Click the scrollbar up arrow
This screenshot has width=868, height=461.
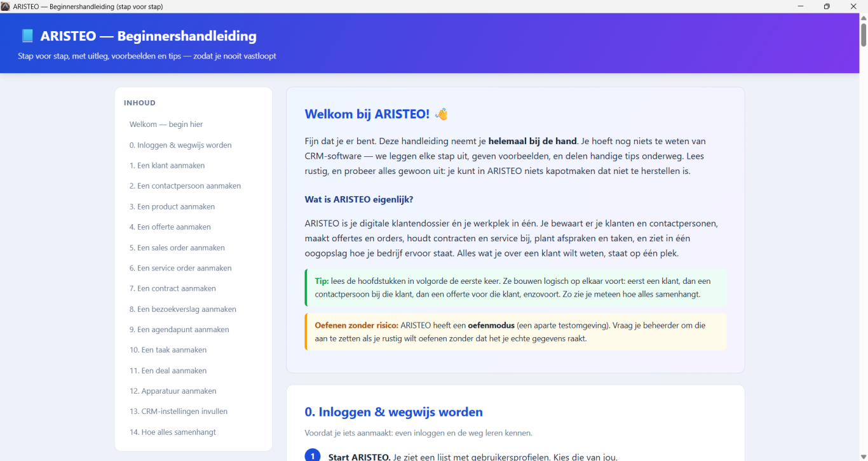coord(864,18)
